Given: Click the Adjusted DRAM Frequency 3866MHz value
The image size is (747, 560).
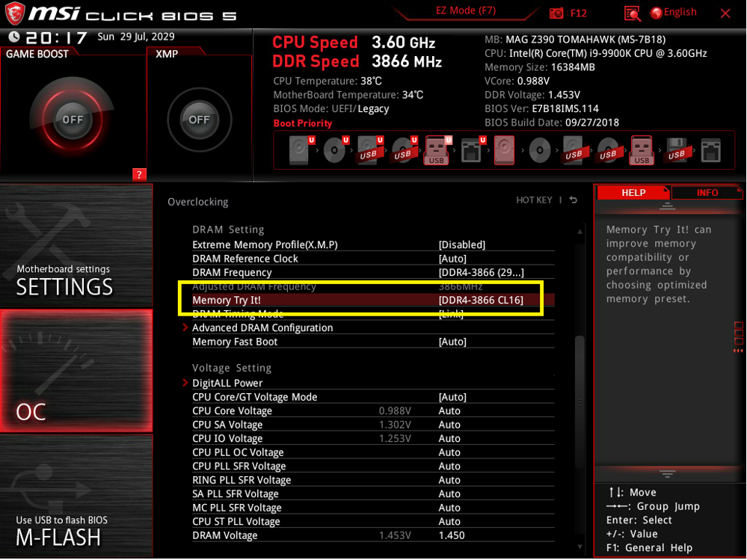Looking at the screenshot, I should (x=460, y=286).
